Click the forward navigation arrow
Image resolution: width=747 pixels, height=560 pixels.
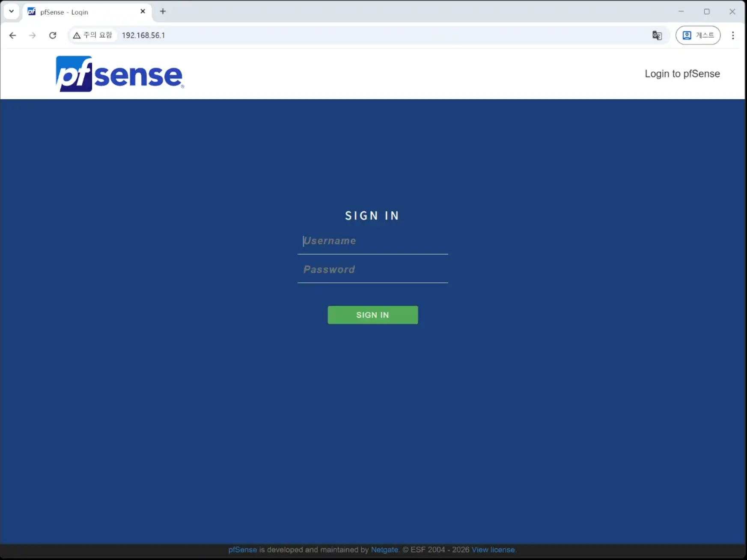coord(33,36)
